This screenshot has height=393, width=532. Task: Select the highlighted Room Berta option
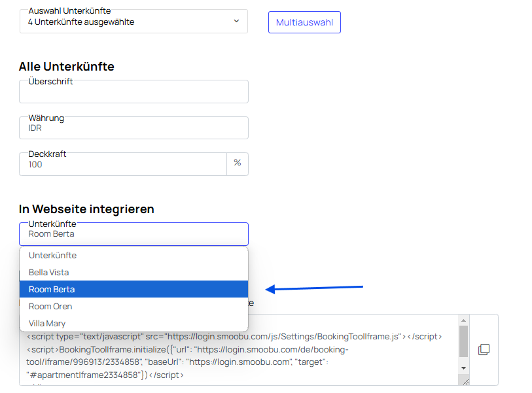pyautogui.click(x=133, y=289)
